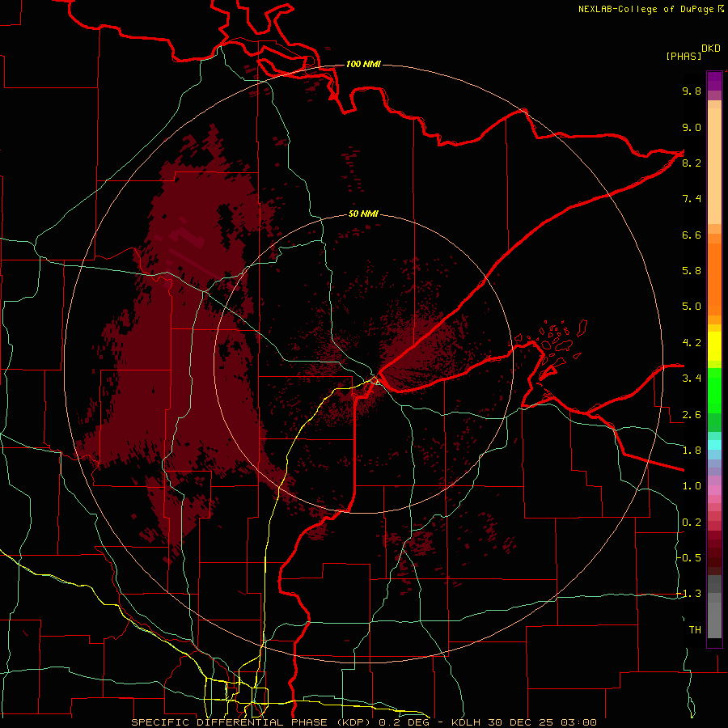This screenshot has width=728, height=728.
Task: Click the 0.2 scale label
Action: point(692,523)
